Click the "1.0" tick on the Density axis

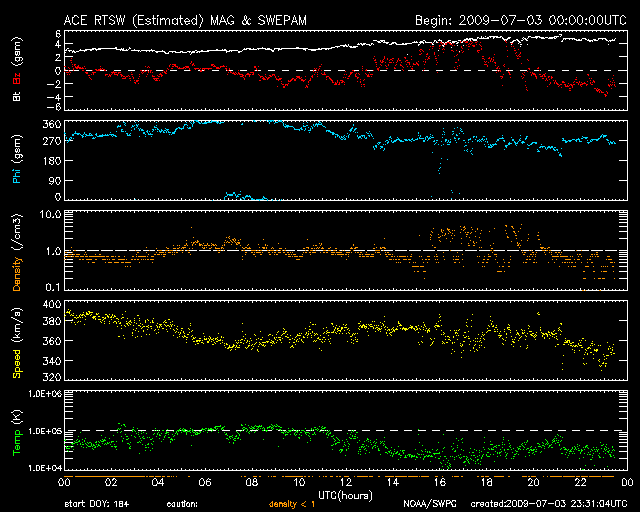(53, 252)
